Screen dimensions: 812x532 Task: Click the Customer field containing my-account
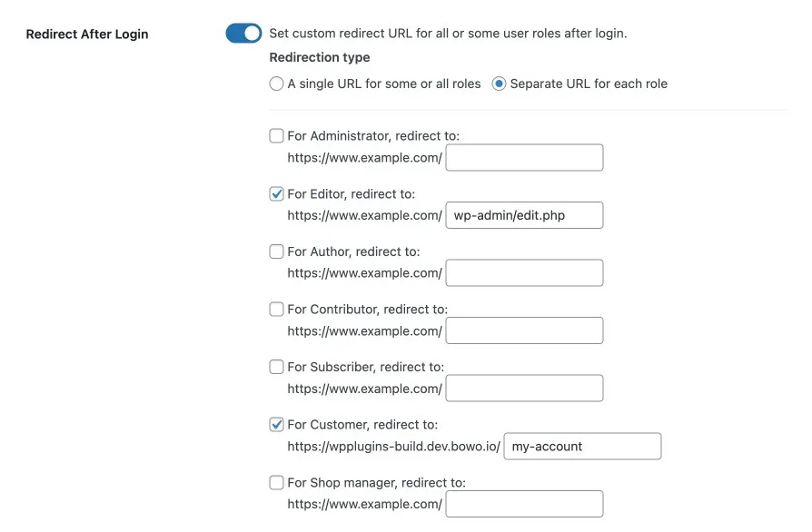(582, 446)
